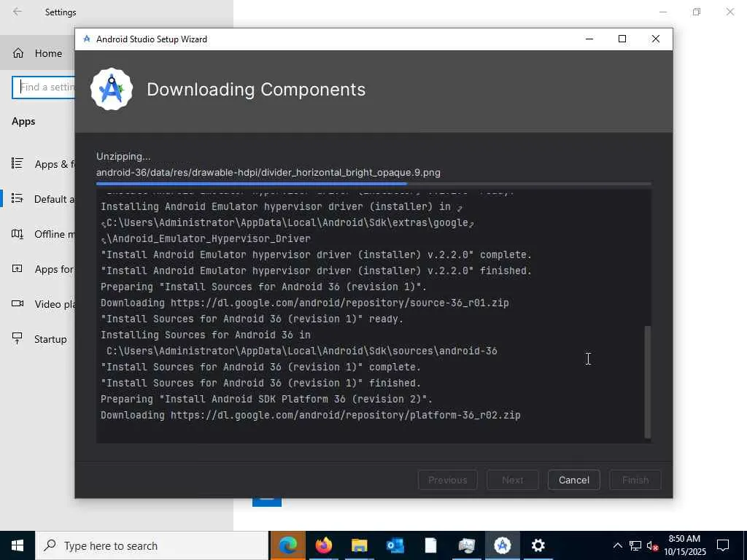Click the Unzipping... status label

click(x=123, y=156)
